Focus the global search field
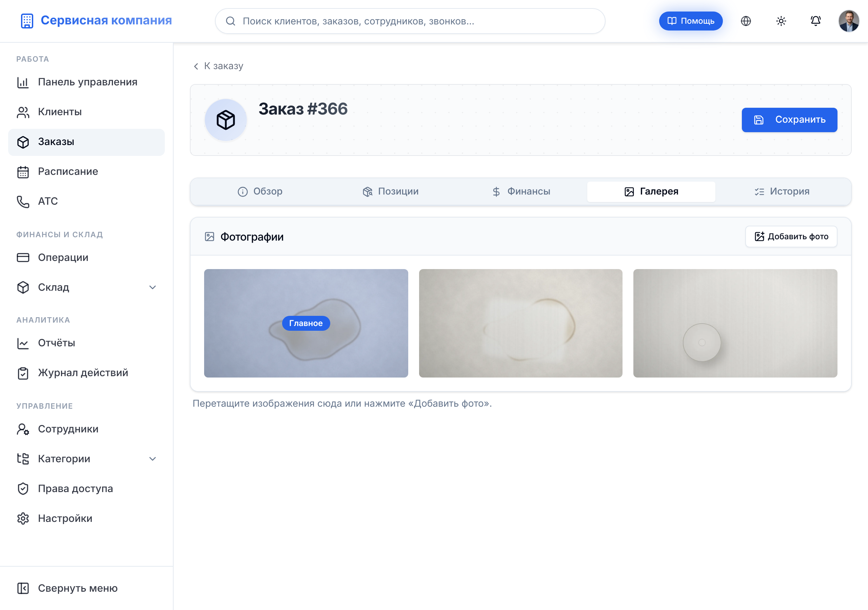Viewport: 868px width, 610px height. (410, 21)
